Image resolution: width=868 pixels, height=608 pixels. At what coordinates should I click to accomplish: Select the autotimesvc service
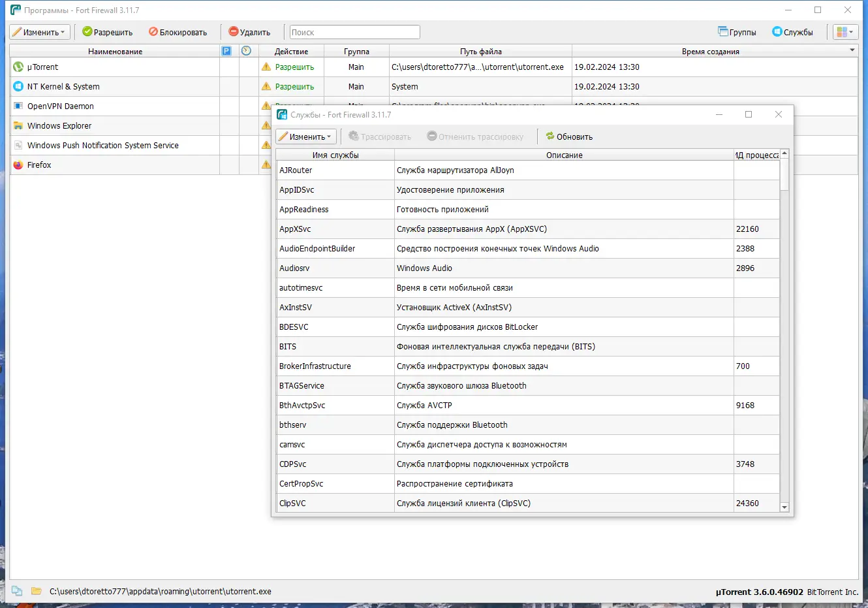coord(301,287)
